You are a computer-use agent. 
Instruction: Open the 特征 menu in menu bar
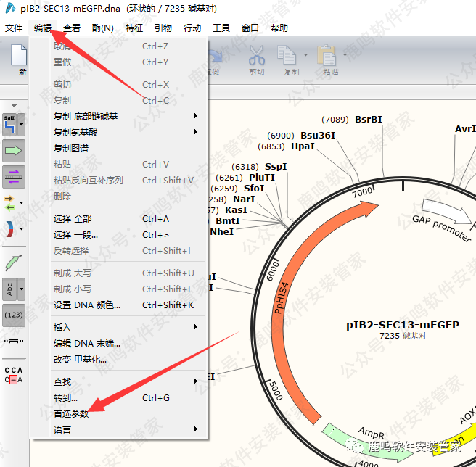(134, 28)
